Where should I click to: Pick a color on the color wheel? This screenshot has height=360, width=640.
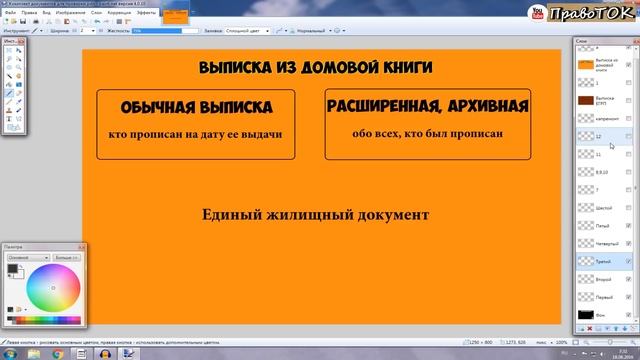pyautogui.click(x=53, y=288)
